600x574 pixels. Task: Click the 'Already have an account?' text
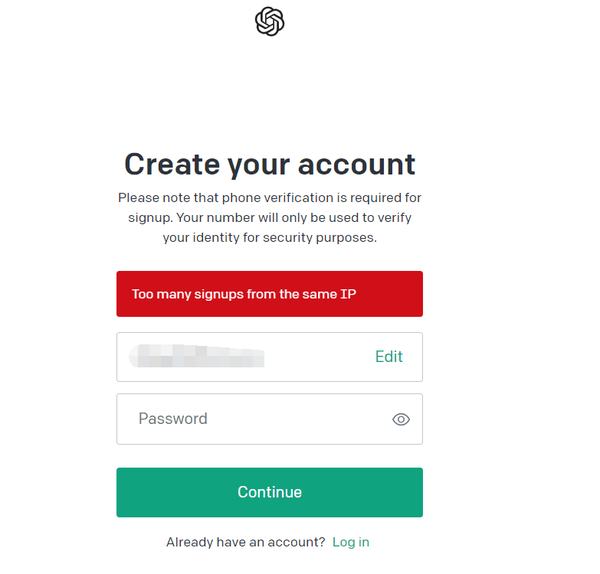tap(245, 542)
